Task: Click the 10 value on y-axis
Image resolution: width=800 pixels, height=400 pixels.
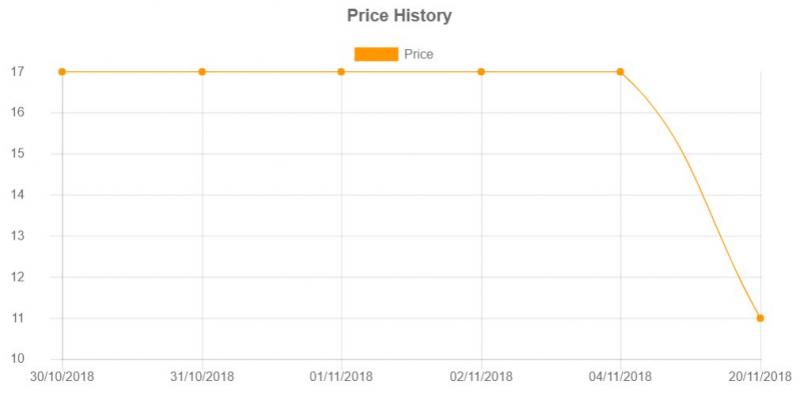Action: coord(17,359)
